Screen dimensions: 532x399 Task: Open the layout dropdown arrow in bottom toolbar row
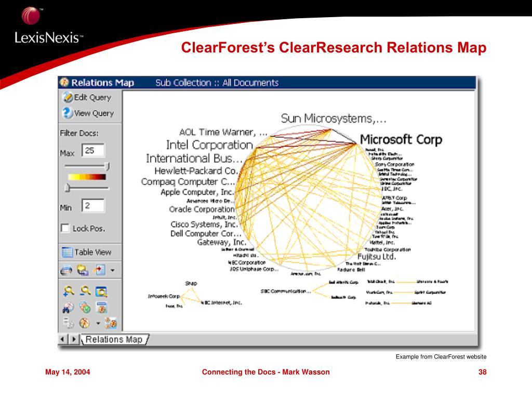click(x=98, y=323)
